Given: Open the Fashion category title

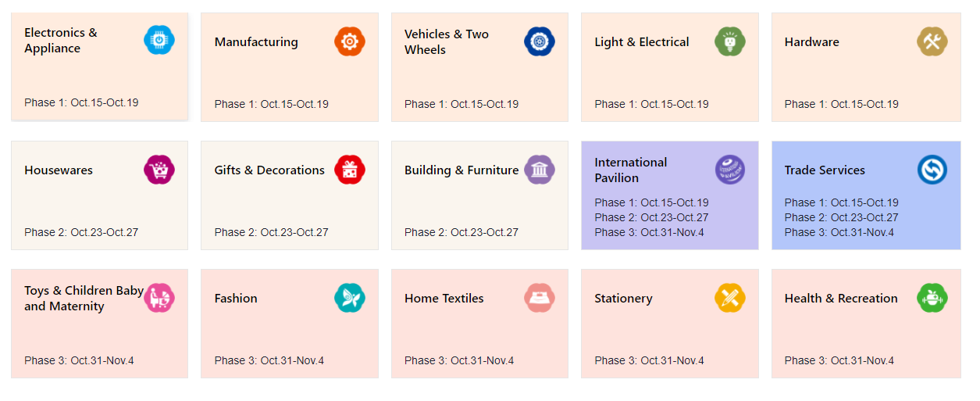Looking at the screenshot, I should [x=236, y=299].
